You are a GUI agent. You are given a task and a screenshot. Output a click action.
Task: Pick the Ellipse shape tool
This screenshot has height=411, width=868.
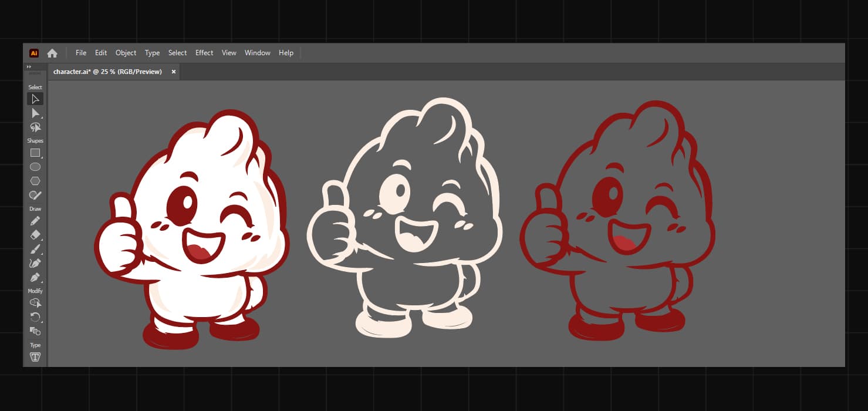35,167
